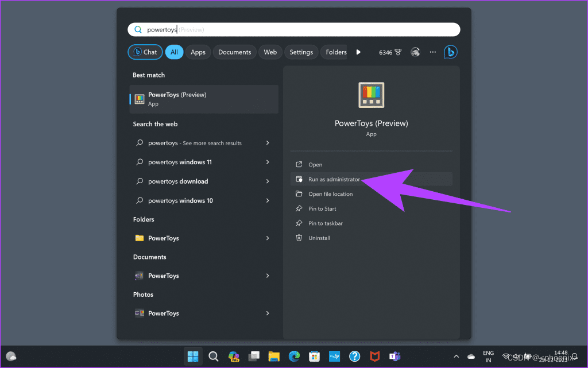Click the trash icon beside Uninstall
The height and width of the screenshot is (368, 588).
pyautogui.click(x=299, y=238)
